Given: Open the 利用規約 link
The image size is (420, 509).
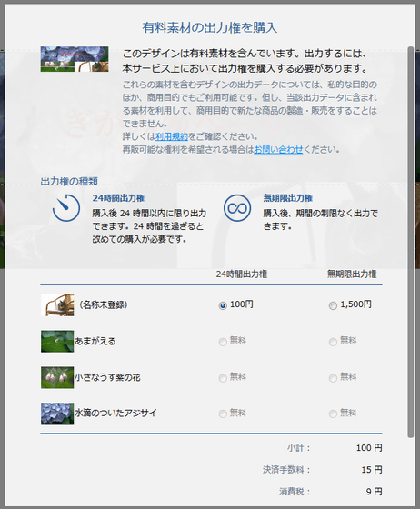Looking at the screenshot, I should (x=172, y=136).
